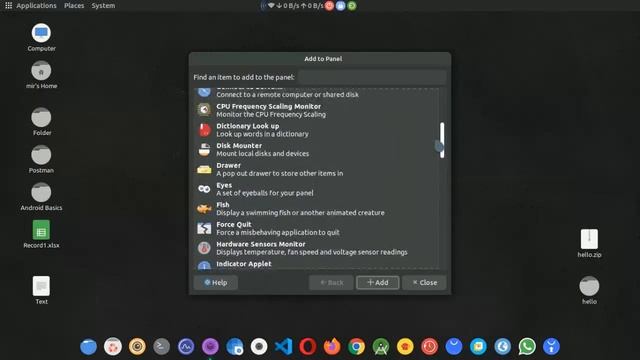Select the Hardware Sensors Monitor icon
Screen dimensions: 640x360
click(x=204, y=248)
